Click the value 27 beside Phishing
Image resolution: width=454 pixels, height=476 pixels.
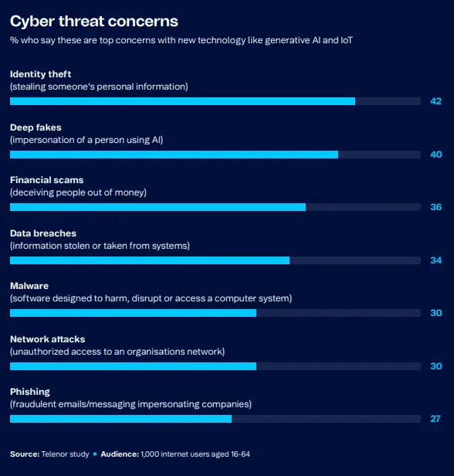tap(435, 419)
